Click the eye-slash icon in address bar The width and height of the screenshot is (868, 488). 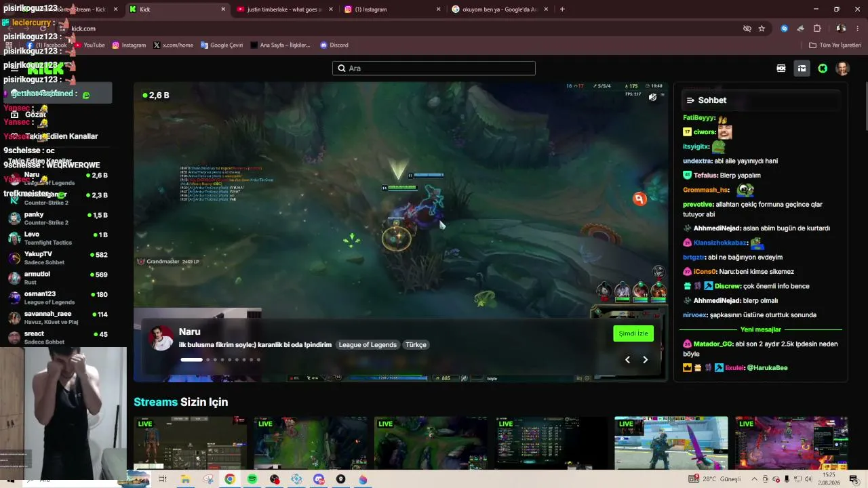747,28
